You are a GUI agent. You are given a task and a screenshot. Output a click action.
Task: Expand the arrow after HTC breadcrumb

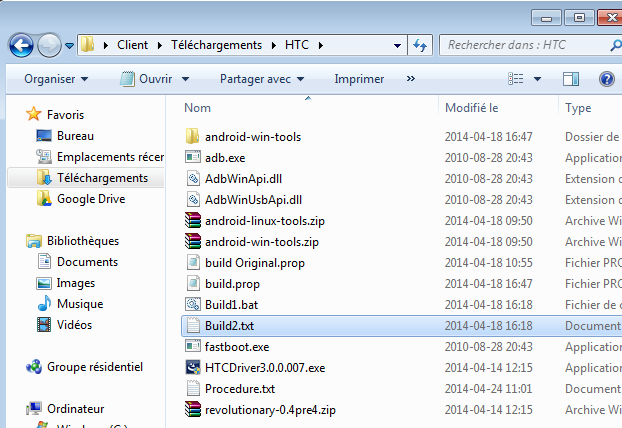(321, 46)
